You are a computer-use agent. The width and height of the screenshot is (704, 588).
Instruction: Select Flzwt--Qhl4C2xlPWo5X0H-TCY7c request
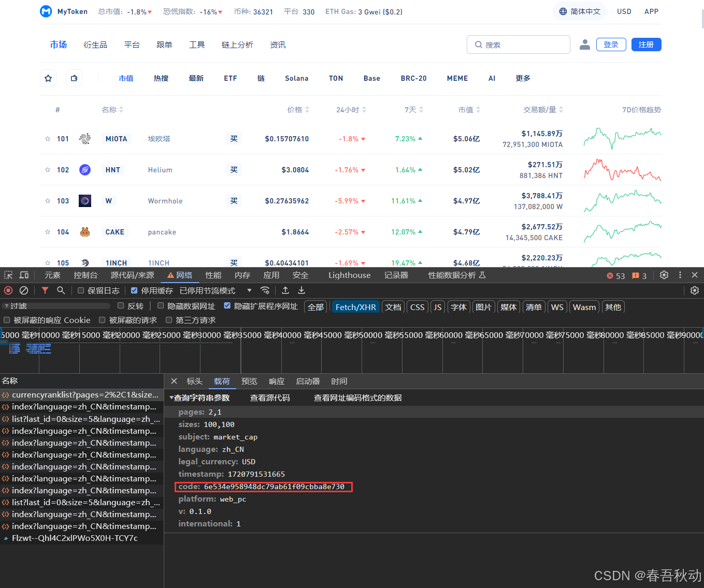click(82, 538)
